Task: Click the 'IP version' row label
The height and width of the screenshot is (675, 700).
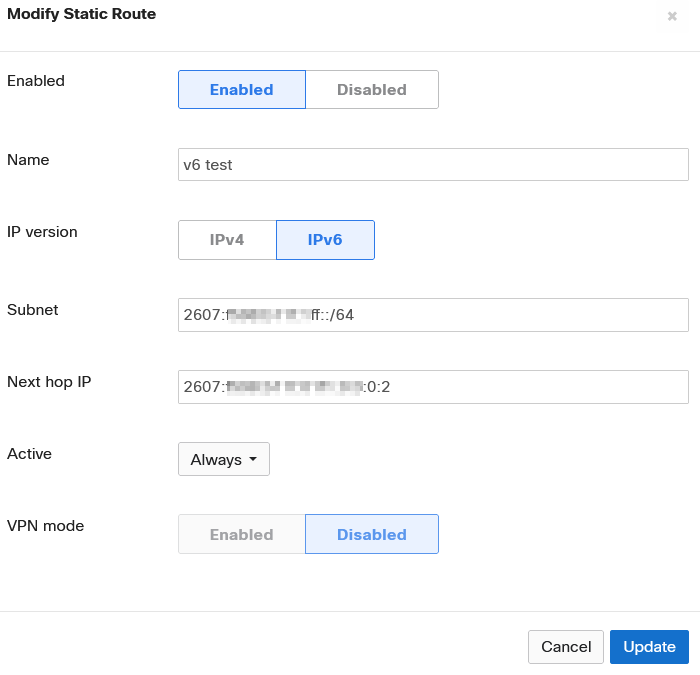Action: (42, 232)
